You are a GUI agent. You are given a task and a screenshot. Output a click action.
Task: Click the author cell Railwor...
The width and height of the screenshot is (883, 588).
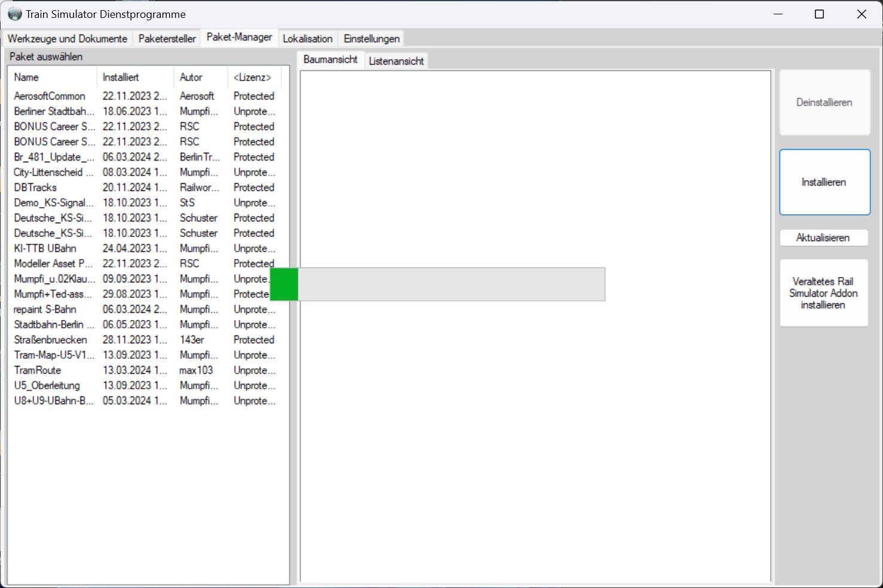pyautogui.click(x=200, y=187)
